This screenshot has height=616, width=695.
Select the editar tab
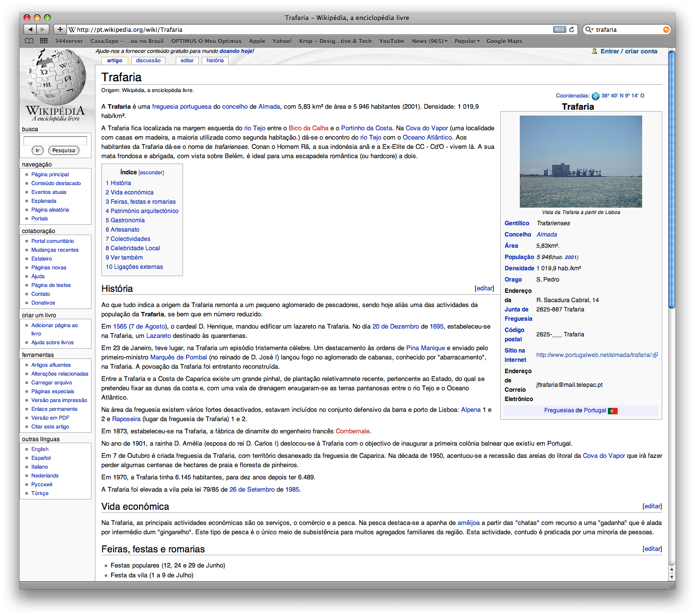click(187, 61)
